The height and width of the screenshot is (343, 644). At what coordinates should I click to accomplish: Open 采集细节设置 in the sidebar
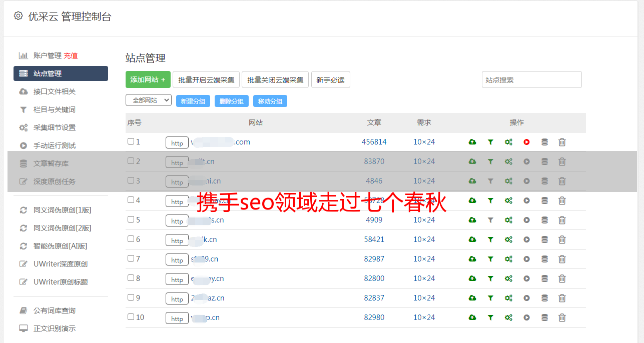(x=54, y=127)
